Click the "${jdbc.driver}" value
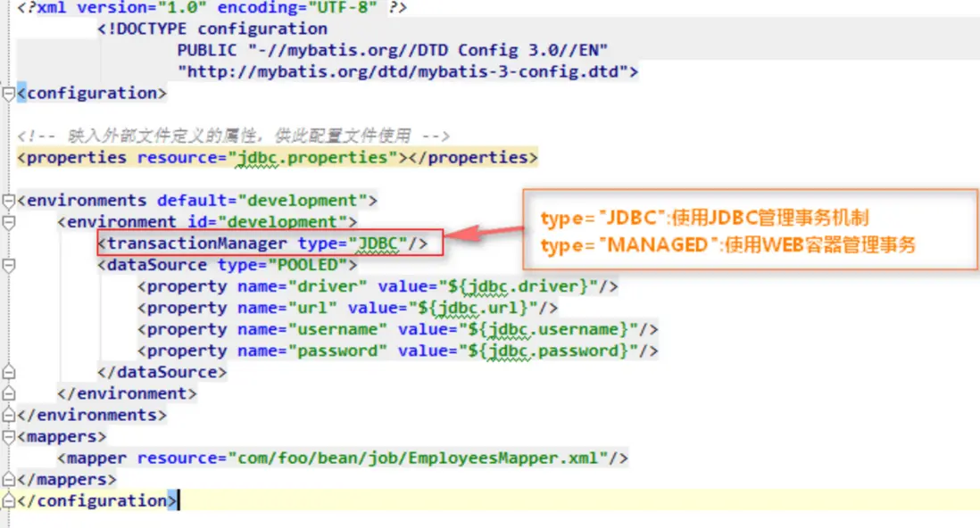The height and width of the screenshot is (528, 980). pos(519,286)
